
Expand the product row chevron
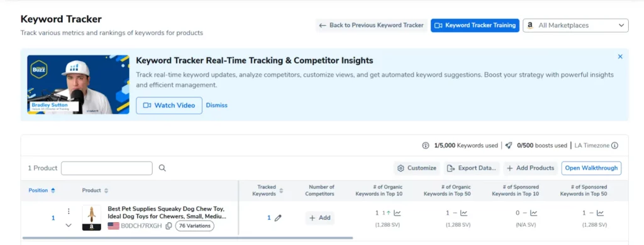[x=69, y=225]
